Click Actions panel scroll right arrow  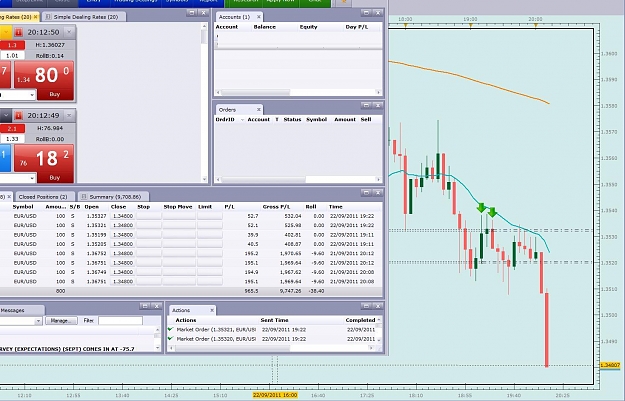[371, 348]
